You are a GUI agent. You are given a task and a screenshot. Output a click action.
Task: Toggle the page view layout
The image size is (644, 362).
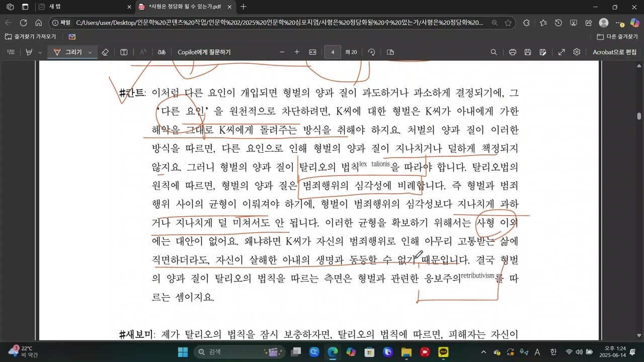pyautogui.click(x=390, y=52)
